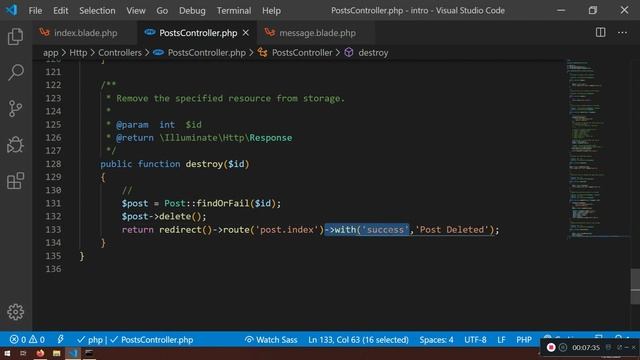
Task: Open the Manage gear settings icon
Action: click(x=16, y=312)
